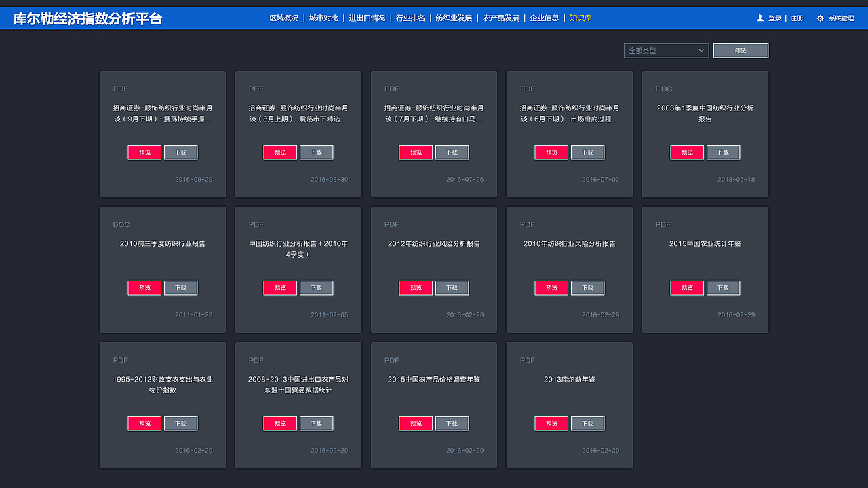This screenshot has width=868, height=488.
Task: Select the 行业排名 menu item
Action: pyautogui.click(x=412, y=18)
